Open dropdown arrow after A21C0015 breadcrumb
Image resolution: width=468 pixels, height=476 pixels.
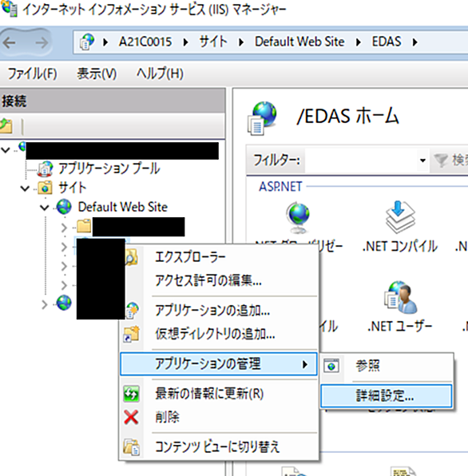click(x=185, y=42)
